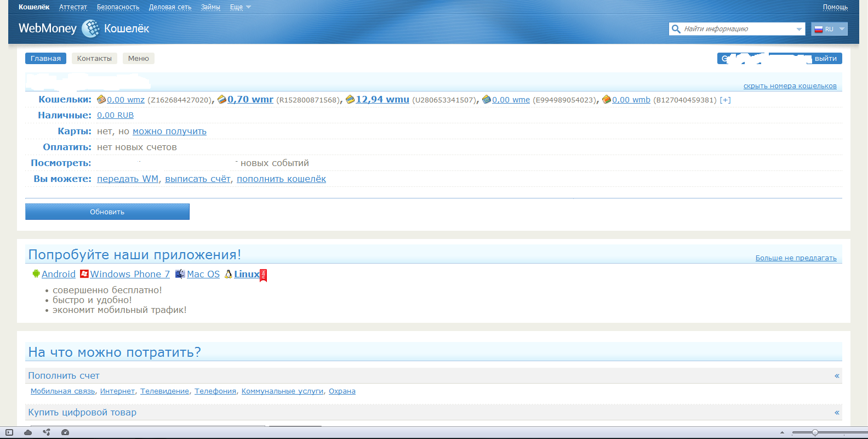Click the выйти logout button

(826, 59)
